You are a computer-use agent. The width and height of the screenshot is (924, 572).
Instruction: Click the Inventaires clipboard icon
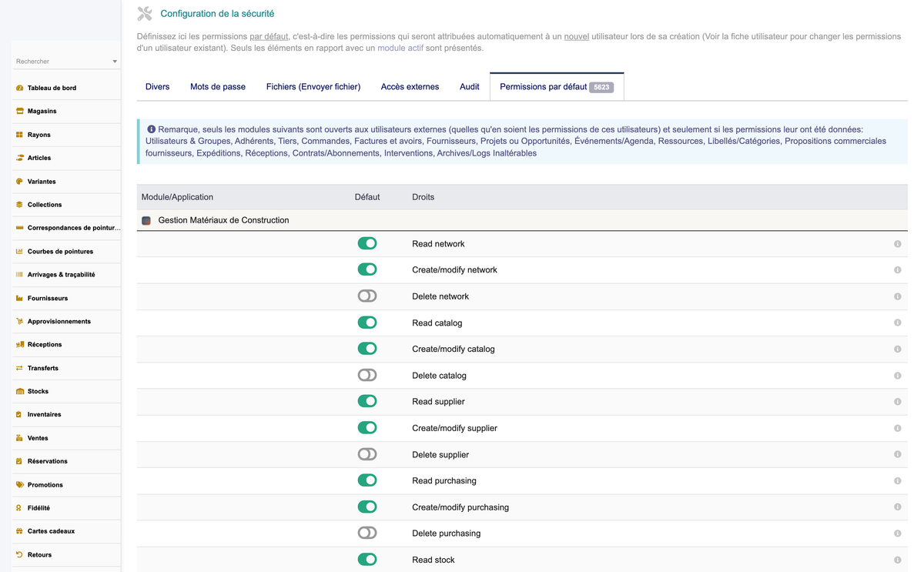click(19, 414)
